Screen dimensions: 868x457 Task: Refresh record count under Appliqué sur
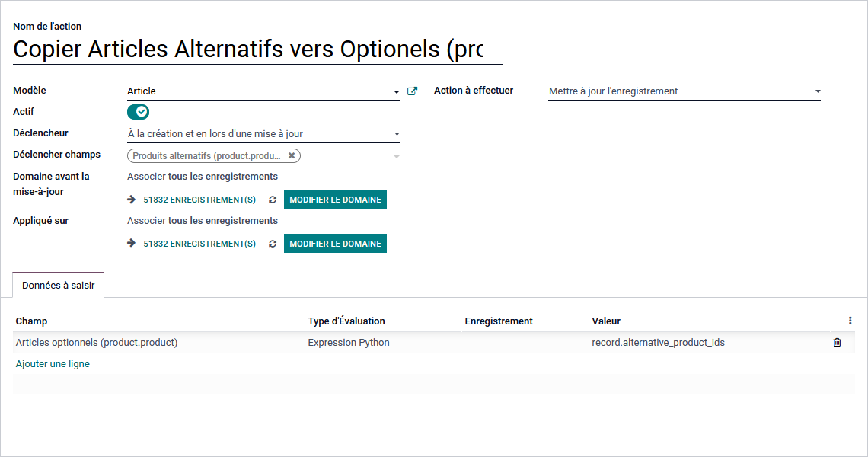click(x=273, y=244)
